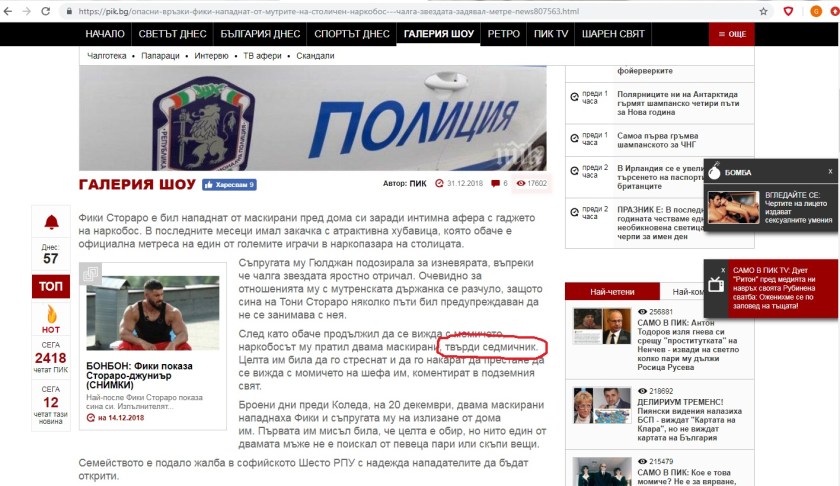Click the red notification bell icon

pos(51,222)
